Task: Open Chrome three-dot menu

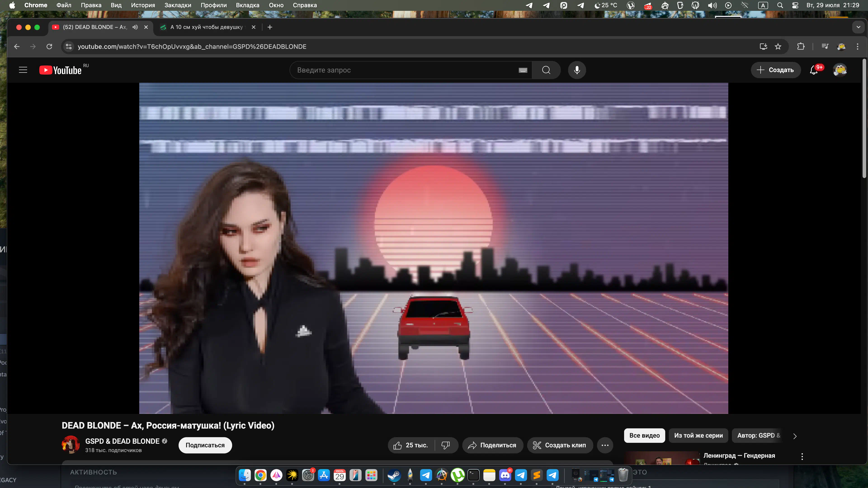Action: (858, 47)
